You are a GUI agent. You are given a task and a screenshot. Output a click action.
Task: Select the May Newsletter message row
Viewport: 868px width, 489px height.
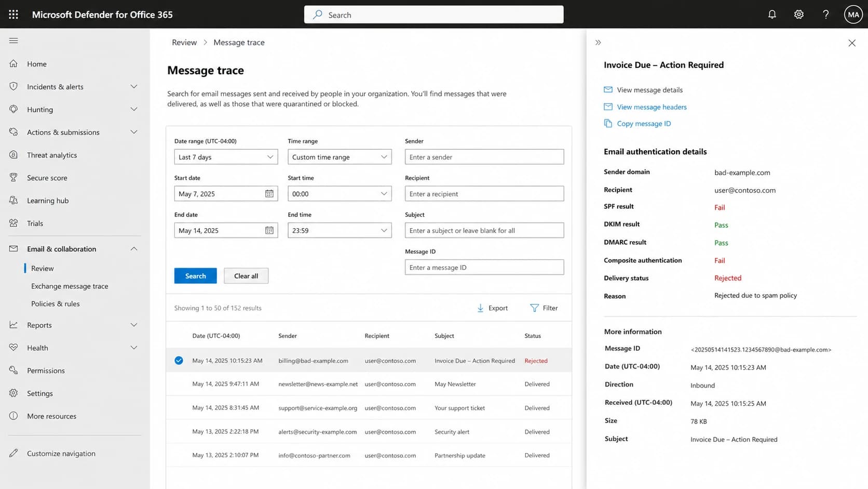click(369, 384)
